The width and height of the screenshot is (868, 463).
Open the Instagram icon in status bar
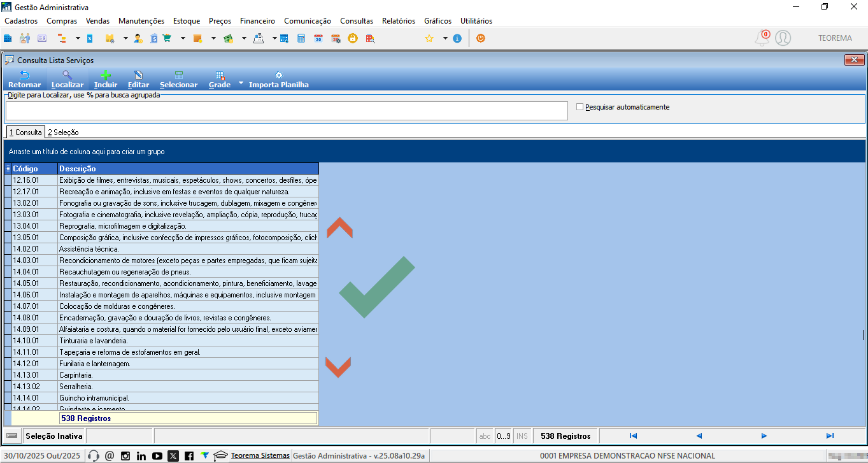(x=125, y=455)
